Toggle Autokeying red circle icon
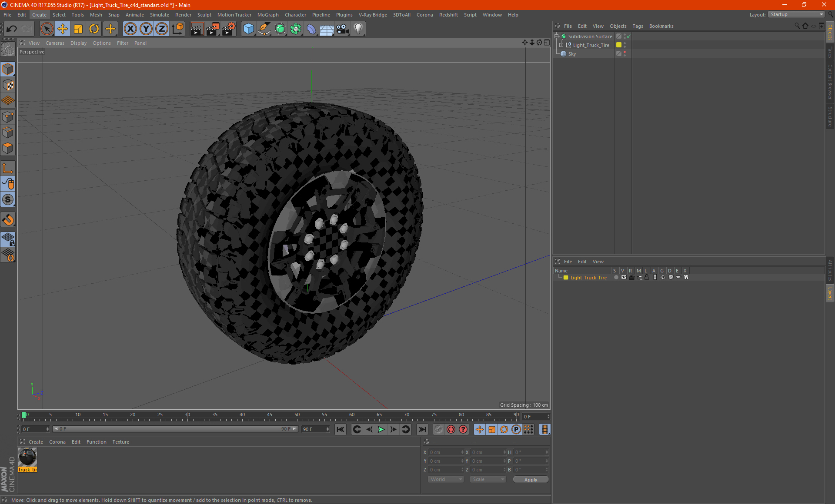835x504 pixels. coord(451,429)
